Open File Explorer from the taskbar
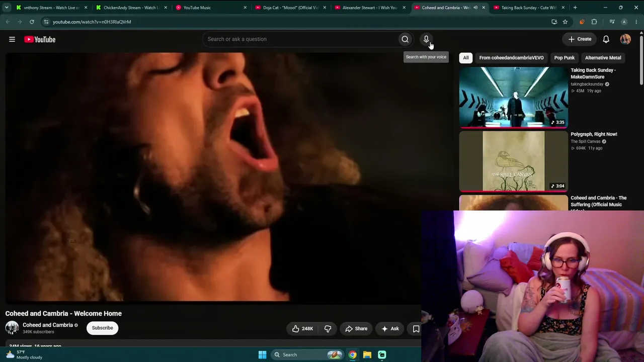This screenshot has width=644, height=362. click(x=367, y=354)
